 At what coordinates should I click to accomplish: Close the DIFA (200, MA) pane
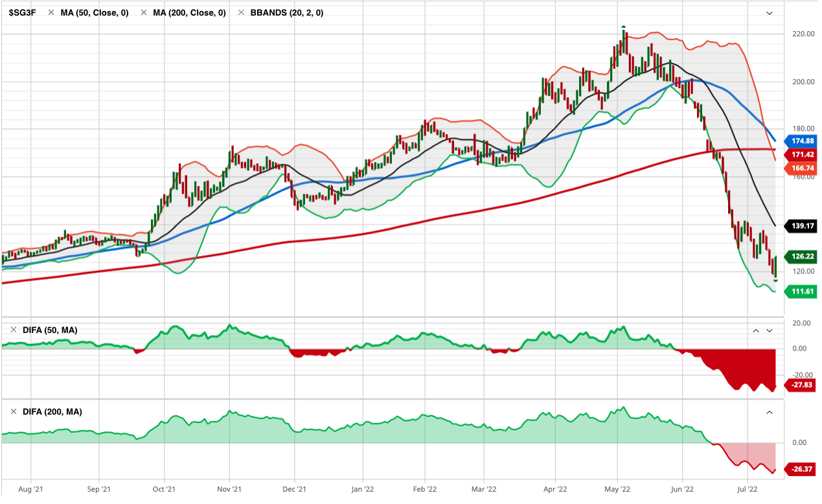click(x=14, y=412)
